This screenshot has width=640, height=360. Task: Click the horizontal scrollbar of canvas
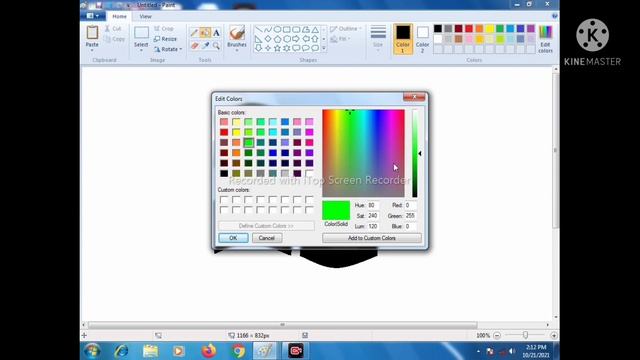(x=282, y=325)
